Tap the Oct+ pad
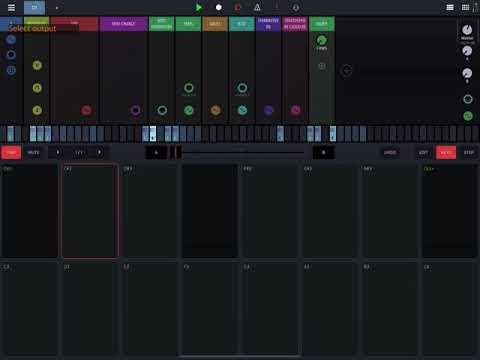 click(x=450, y=211)
